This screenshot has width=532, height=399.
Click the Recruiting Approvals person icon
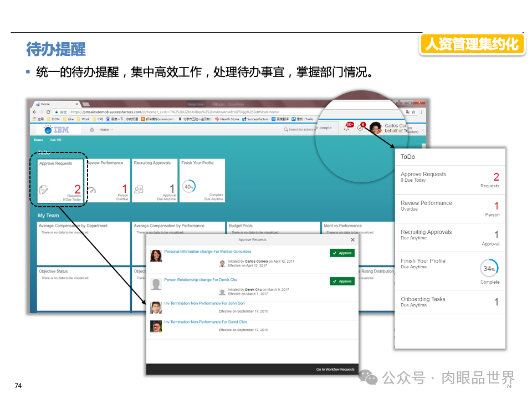click(x=139, y=190)
